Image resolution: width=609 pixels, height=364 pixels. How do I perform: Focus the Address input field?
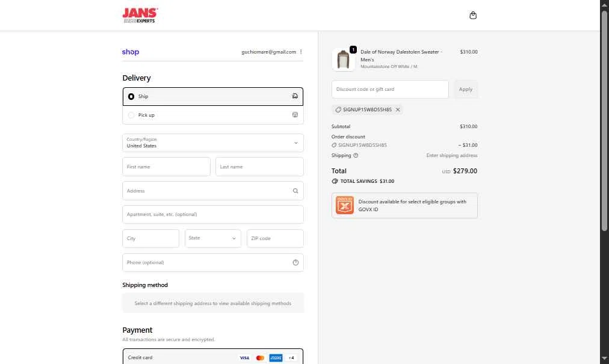coord(213,191)
